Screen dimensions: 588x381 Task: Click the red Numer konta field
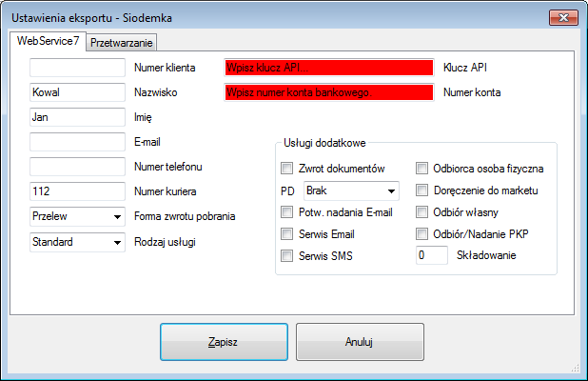pos(329,92)
